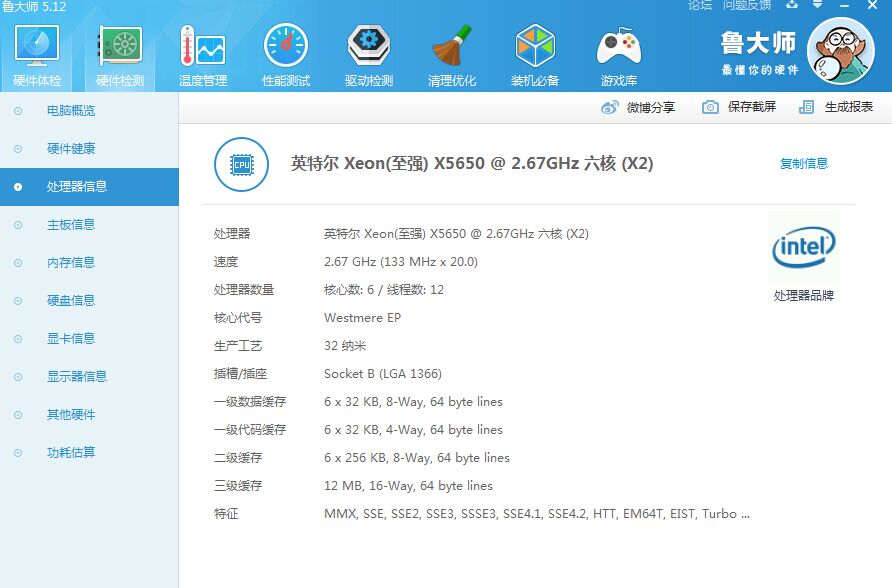Viewport: 892px width, 588px height.
Task: Click the Intel processor brand logo
Action: tap(803, 247)
